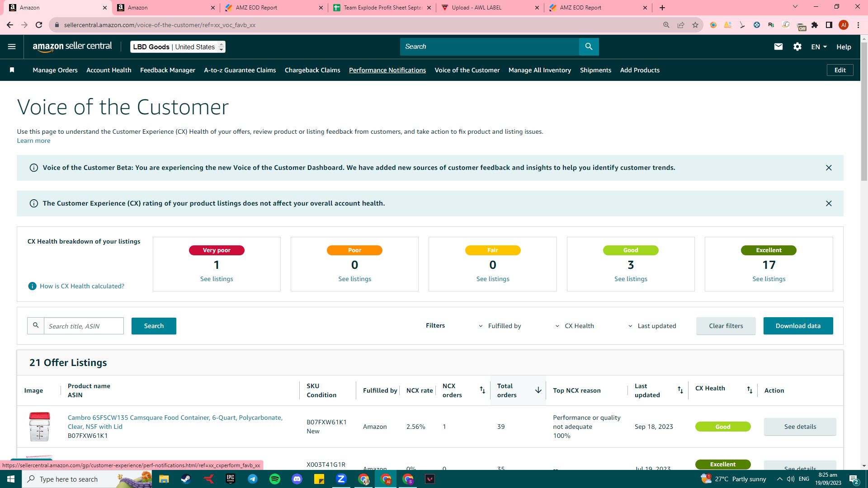Viewport: 868px width, 488px height.
Task: Open the LBD Goods marketplace selector
Action: [178, 47]
